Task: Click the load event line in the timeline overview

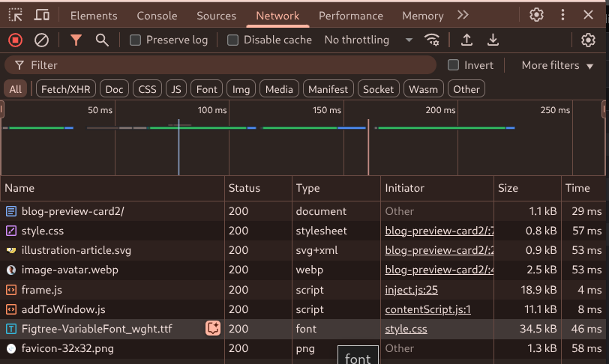Action: click(x=368, y=147)
